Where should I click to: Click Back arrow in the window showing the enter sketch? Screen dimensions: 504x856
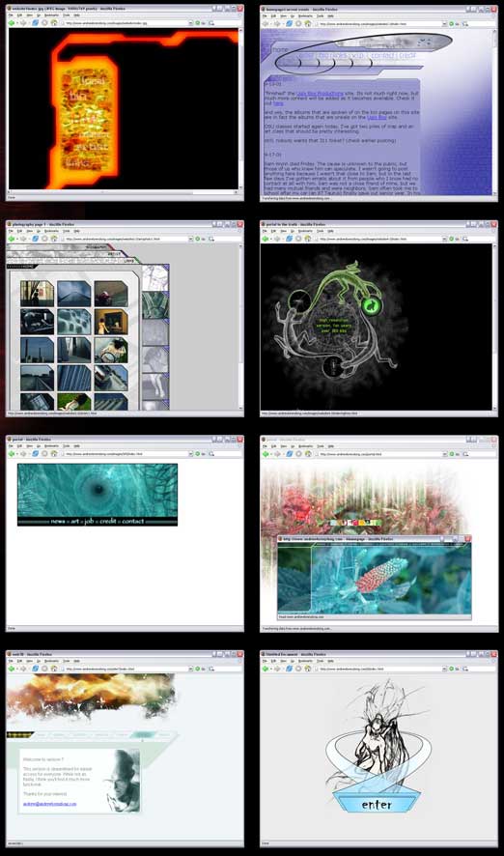pyautogui.click(x=266, y=669)
